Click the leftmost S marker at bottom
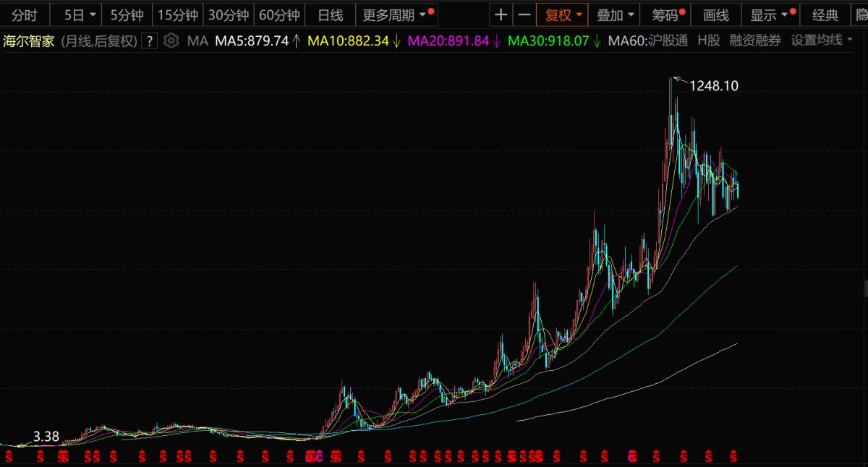The image size is (868, 467). tap(10, 456)
